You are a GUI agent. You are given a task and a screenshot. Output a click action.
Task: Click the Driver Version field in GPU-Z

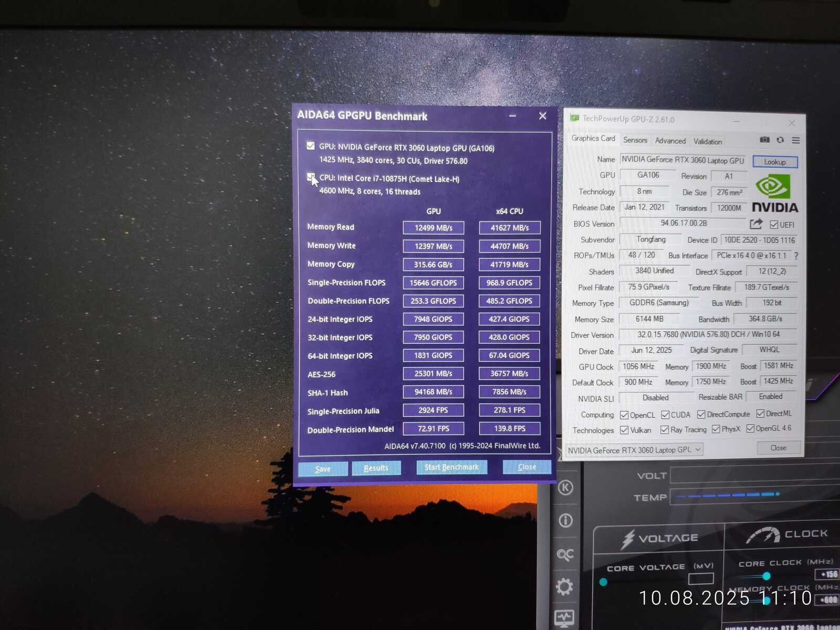point(708,334)
